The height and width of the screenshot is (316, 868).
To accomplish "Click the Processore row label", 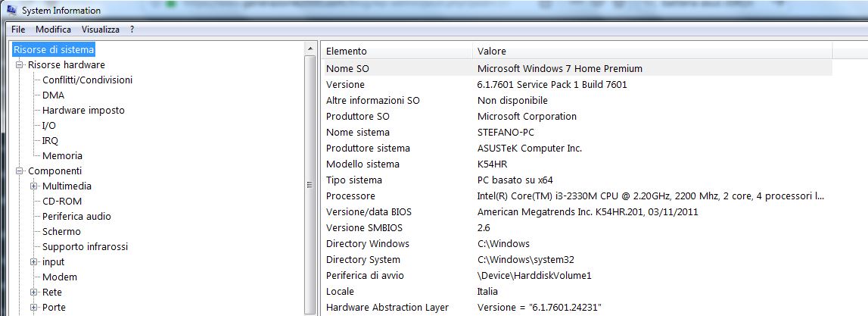I will point(350,196).
